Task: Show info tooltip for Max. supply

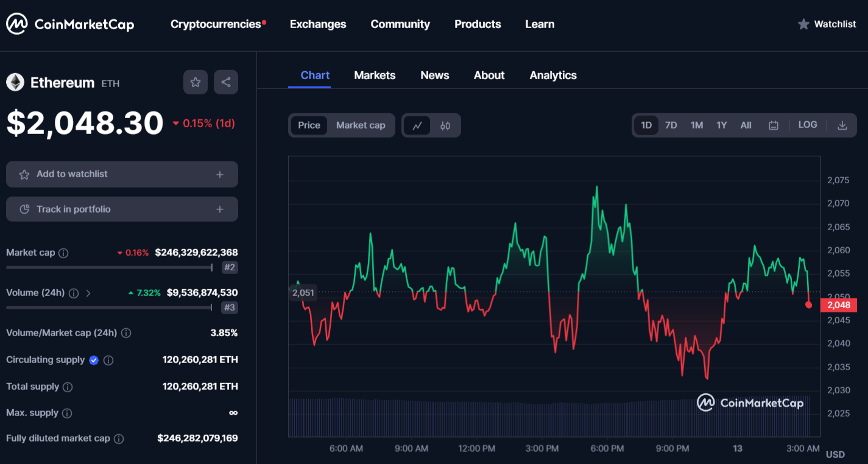Action: click(67, 413)
